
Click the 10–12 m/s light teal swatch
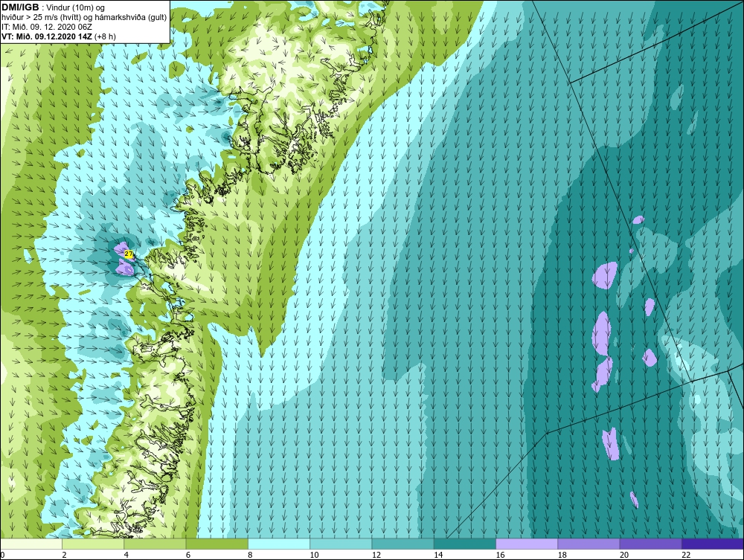click(341, 544)
